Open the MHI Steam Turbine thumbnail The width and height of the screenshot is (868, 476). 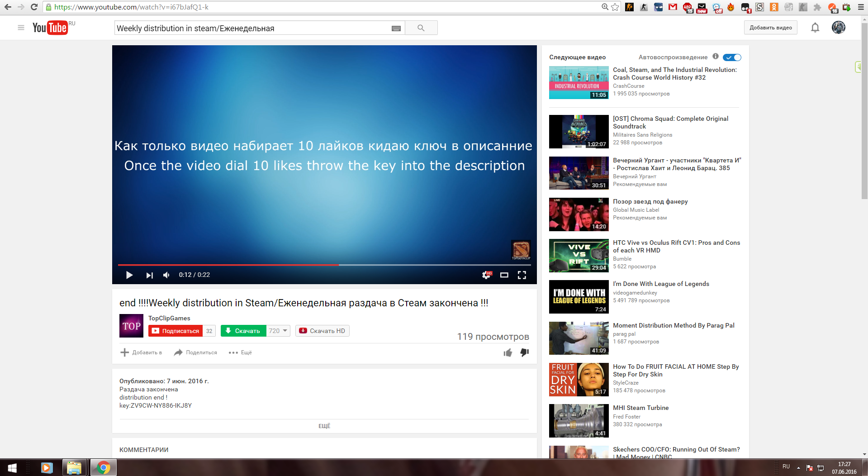pos(579,421)
